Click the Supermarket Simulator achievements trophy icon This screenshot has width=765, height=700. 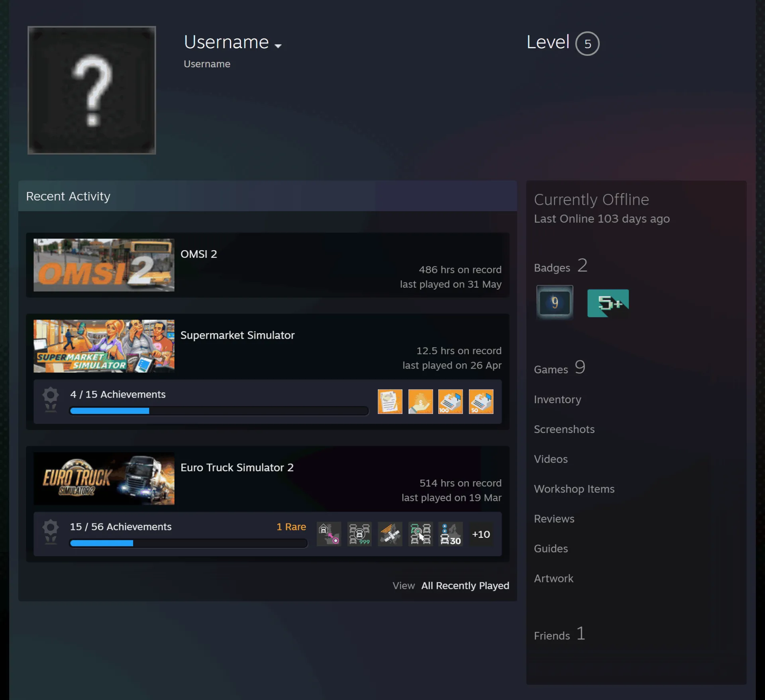coord(51,400)
